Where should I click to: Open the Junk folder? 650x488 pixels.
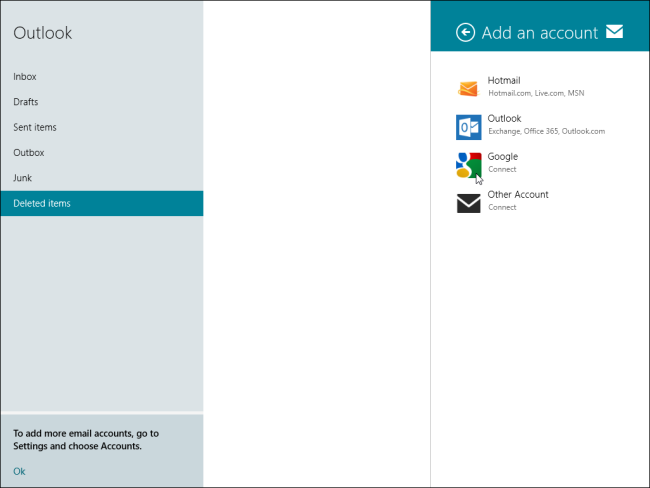coord(102,178)
